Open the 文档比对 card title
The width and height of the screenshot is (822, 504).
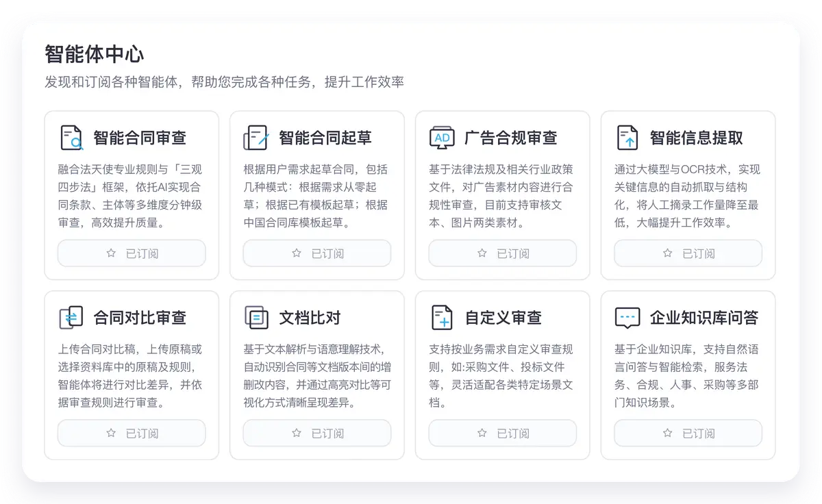tap(310, 318)
